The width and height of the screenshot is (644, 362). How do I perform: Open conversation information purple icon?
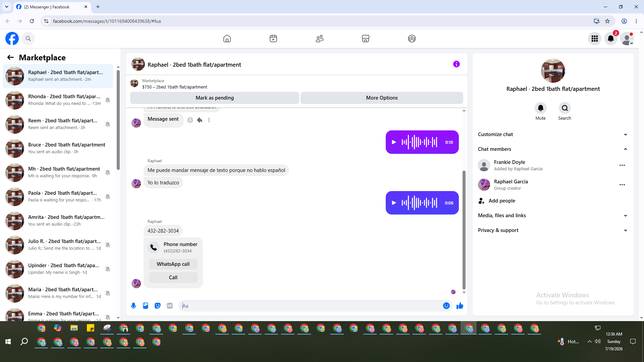pyautogui.click(x=457, y=64)
